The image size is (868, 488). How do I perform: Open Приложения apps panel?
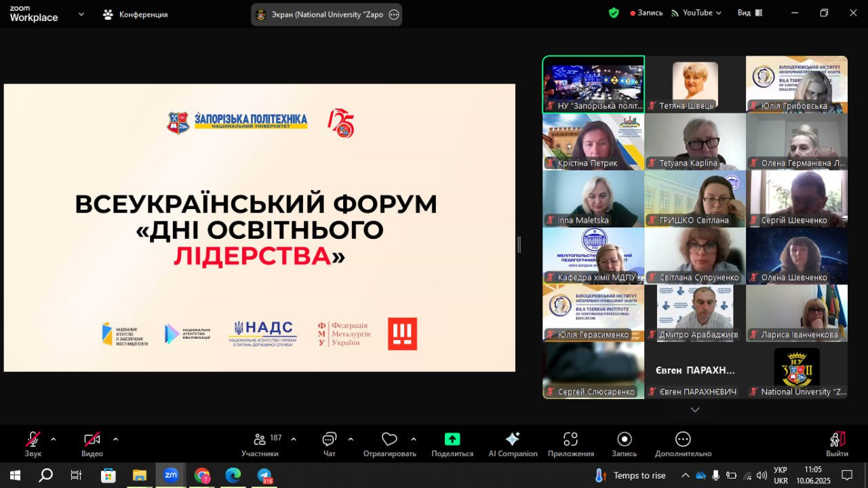click(571, 445)
